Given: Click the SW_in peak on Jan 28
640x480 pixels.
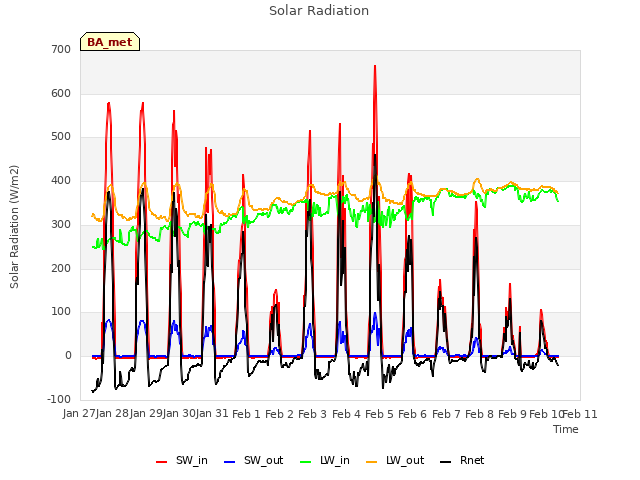Looking at the screenshot, I should (x=109, y=103).
